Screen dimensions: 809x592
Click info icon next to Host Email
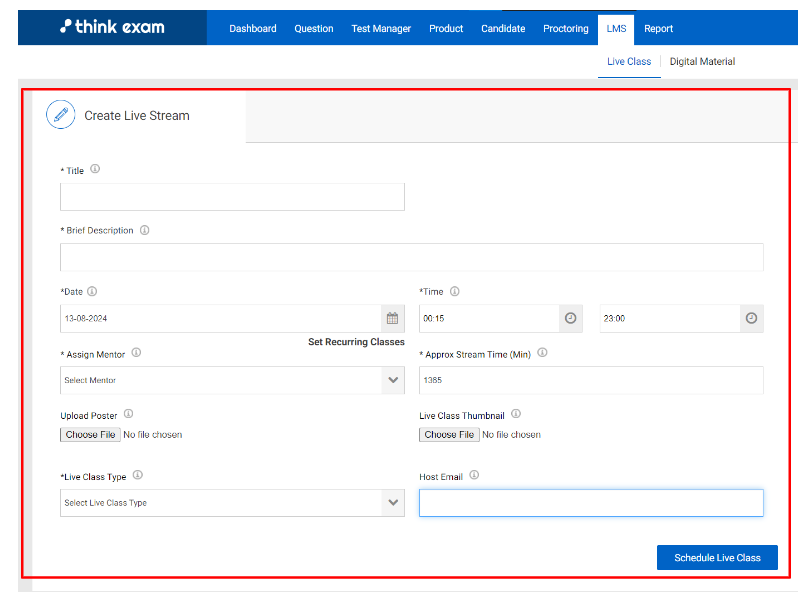[x=474, y=476]
